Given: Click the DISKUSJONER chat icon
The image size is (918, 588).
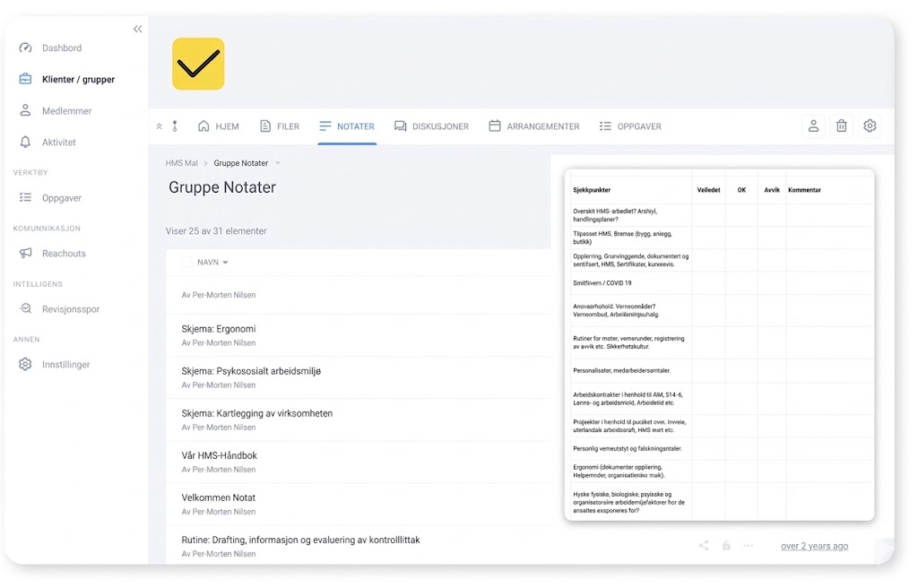Looking at the screenshot, I should pyautogui.click(x=401, y=125).
